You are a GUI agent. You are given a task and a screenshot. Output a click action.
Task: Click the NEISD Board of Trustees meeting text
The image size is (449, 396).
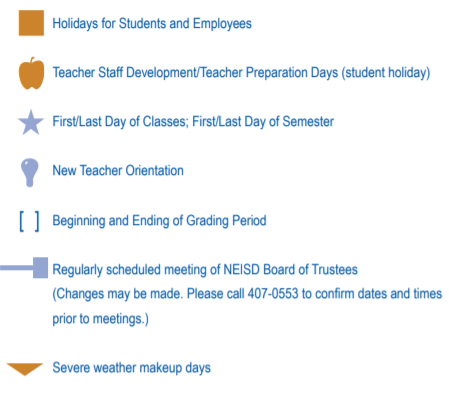point(205,270)
